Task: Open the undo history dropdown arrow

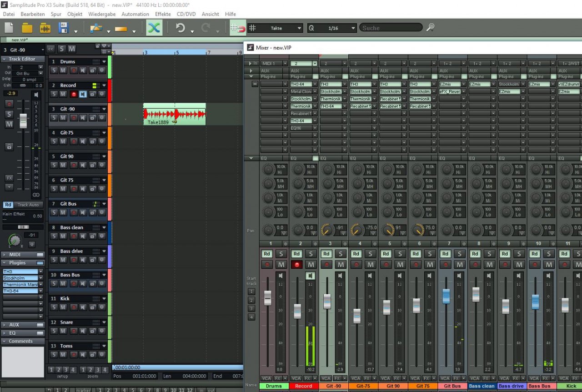Action: 192,31
